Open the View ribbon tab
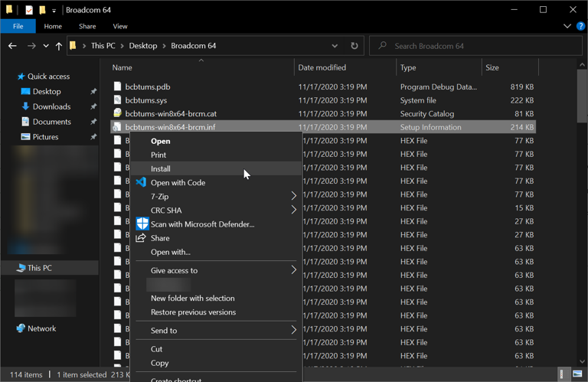 (120, 26)
